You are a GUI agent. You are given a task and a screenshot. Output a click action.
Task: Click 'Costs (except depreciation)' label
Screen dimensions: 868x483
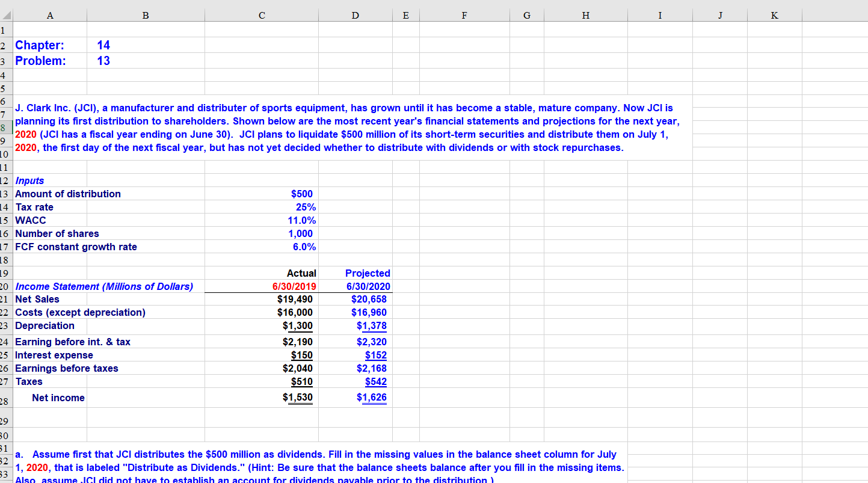tap(80, 312)
